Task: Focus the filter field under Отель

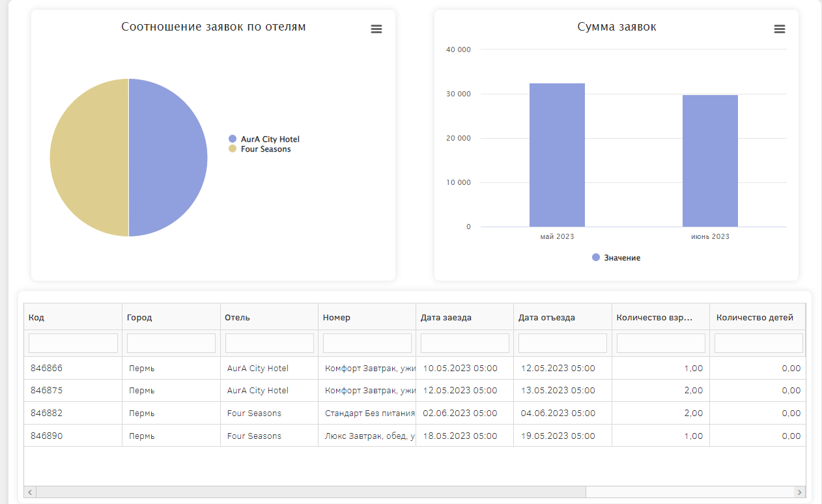Action: coord(270,343)
